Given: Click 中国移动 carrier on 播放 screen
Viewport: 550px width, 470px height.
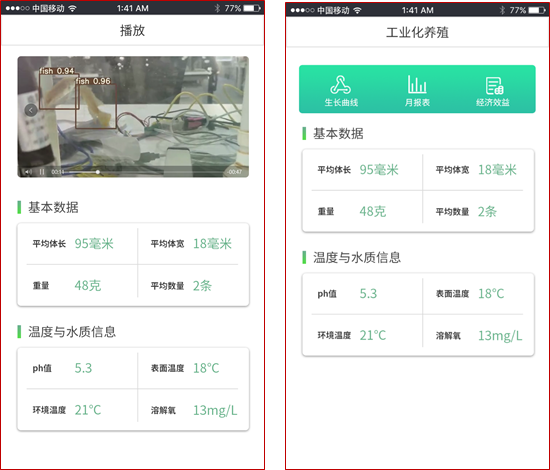Looking at the screenshot, I should point(48,8).
